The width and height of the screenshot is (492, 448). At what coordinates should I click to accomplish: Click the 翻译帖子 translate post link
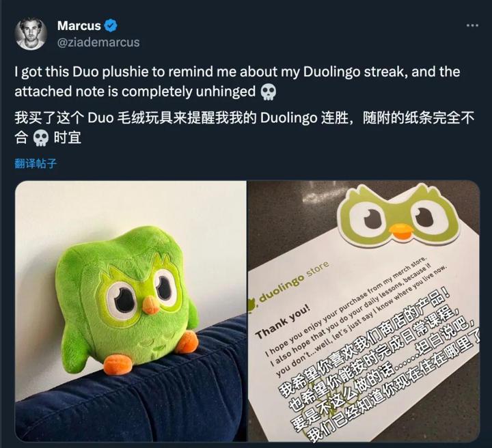coord(36,163)
